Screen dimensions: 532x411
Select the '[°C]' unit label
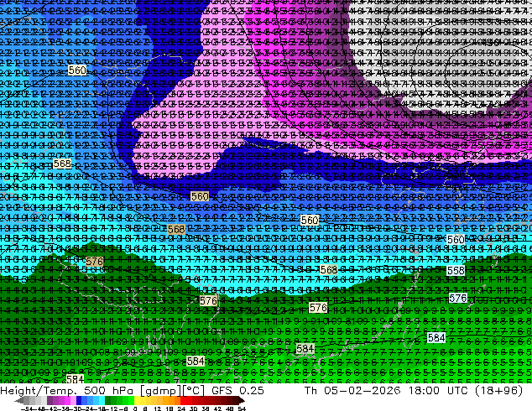194,391
